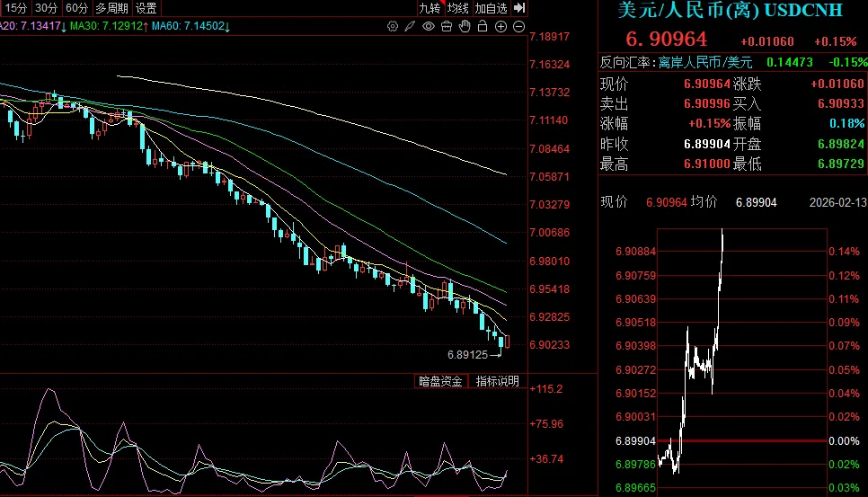This screenshot has width=868, height=497.
Task: Open chart settings gear icon
Action: pyautogui.click(x=393, y=27)
